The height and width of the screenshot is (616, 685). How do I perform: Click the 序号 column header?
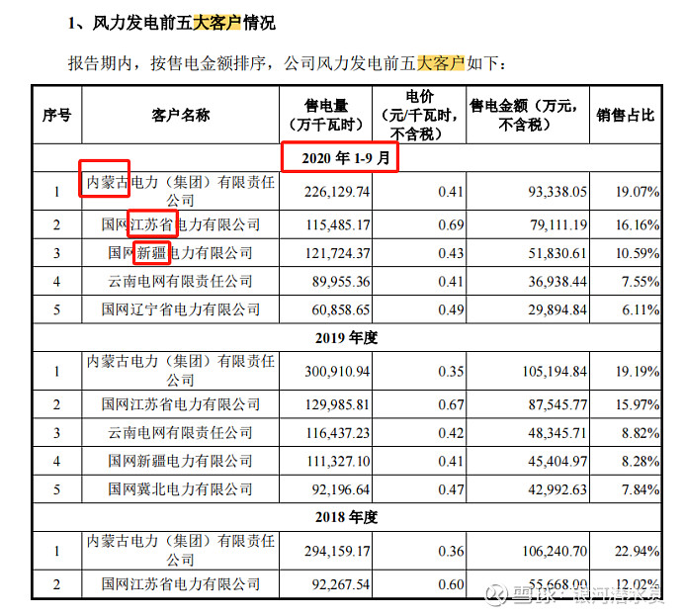(x=56, y=116)
